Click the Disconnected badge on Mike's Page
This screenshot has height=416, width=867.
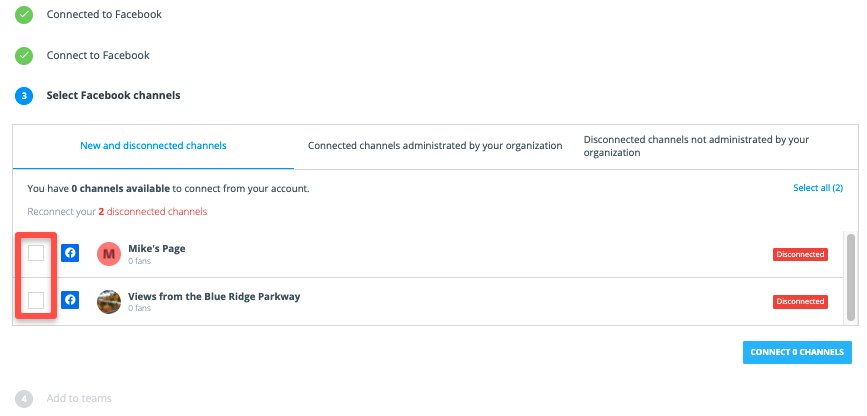[x=800, y=254]
